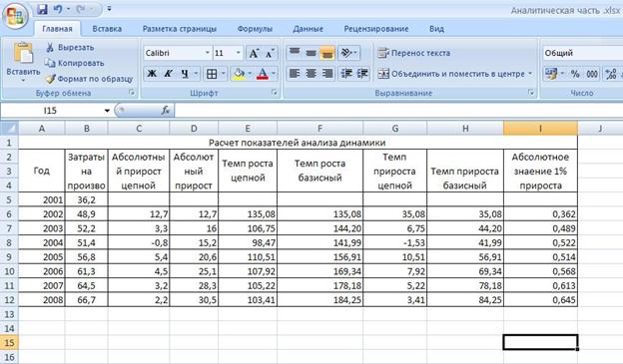The width and height of the screenshot is (623, 364).
Task: Open Формулы ribbon tab
Action: pos(255,29)
